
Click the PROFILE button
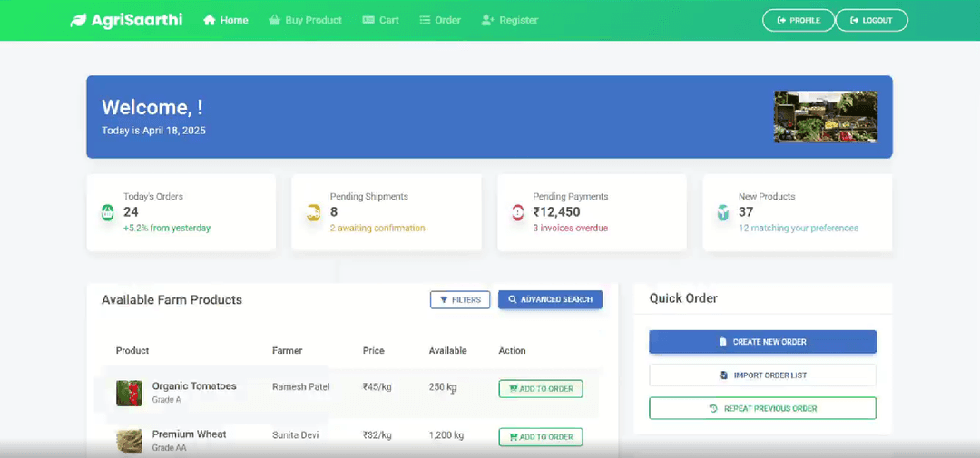coord(799,20)
